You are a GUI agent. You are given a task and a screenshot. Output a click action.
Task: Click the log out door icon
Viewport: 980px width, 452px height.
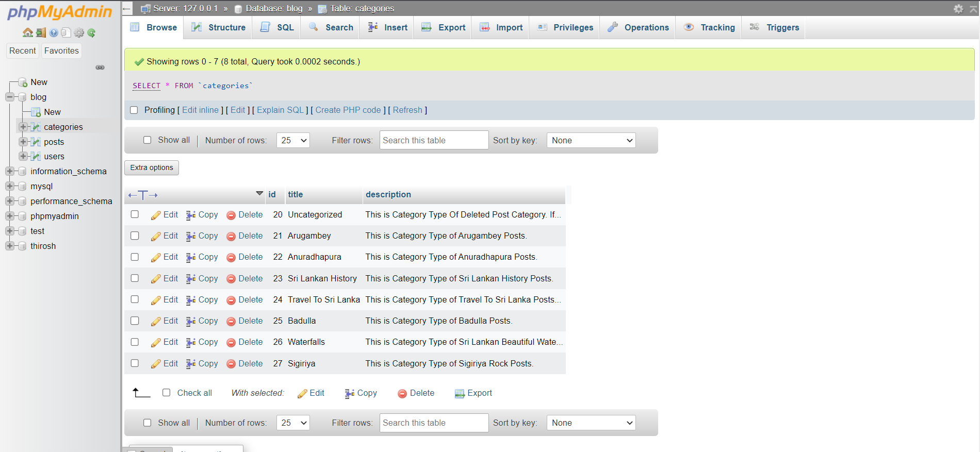41,33
